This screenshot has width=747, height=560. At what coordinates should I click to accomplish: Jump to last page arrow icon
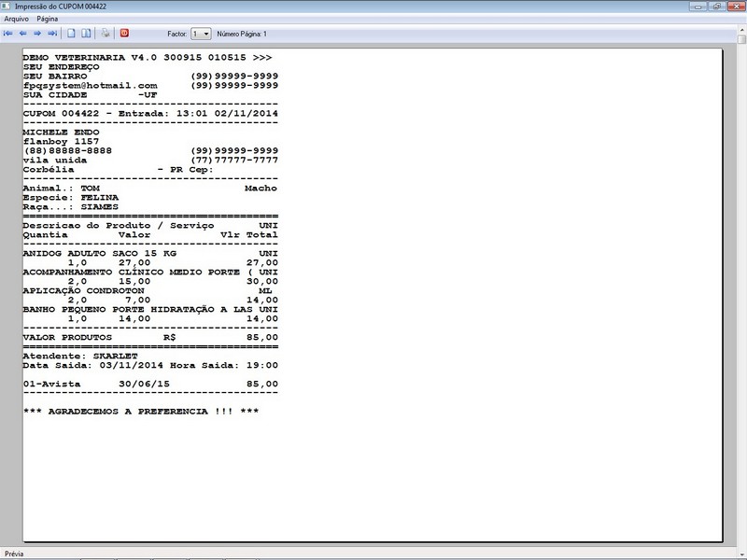pos(52,34)
